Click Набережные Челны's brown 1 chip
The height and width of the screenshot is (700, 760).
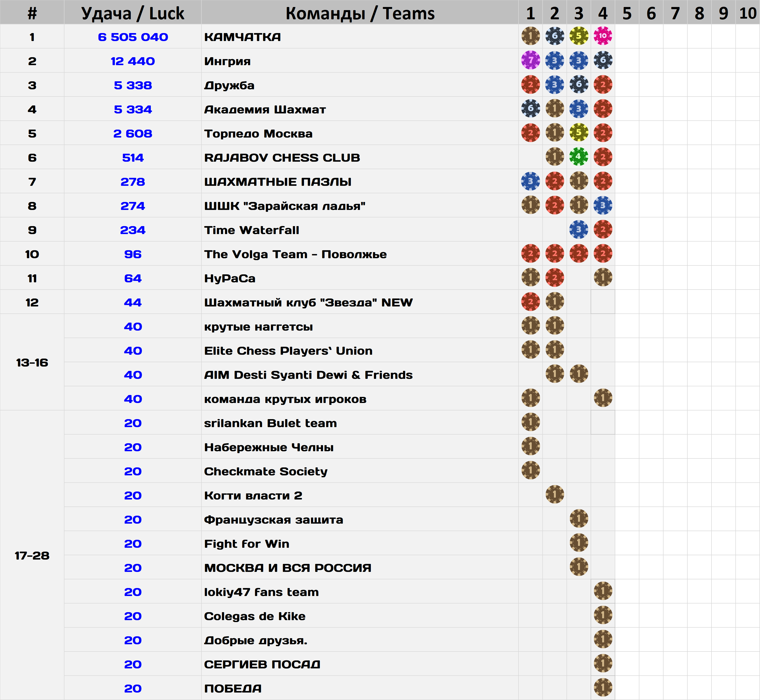coord(531,446)
